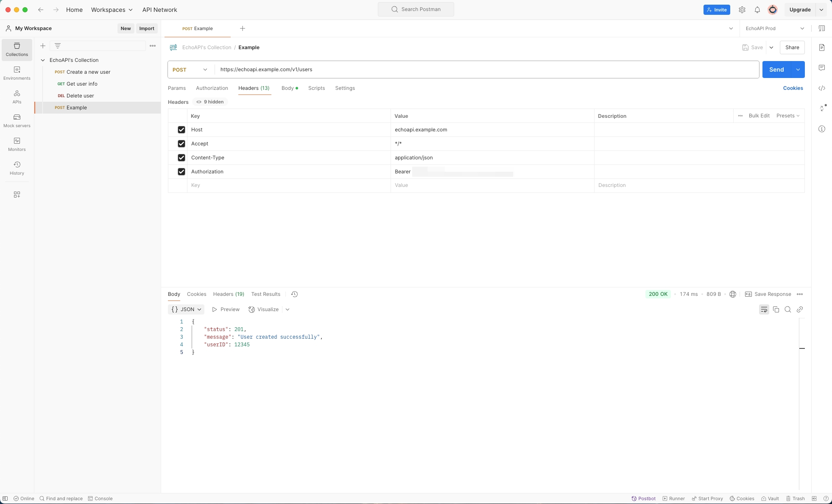The width and height of the screenshot is (832, 504).
Task: Switch to the Params tab
Action: pos(177,88)
